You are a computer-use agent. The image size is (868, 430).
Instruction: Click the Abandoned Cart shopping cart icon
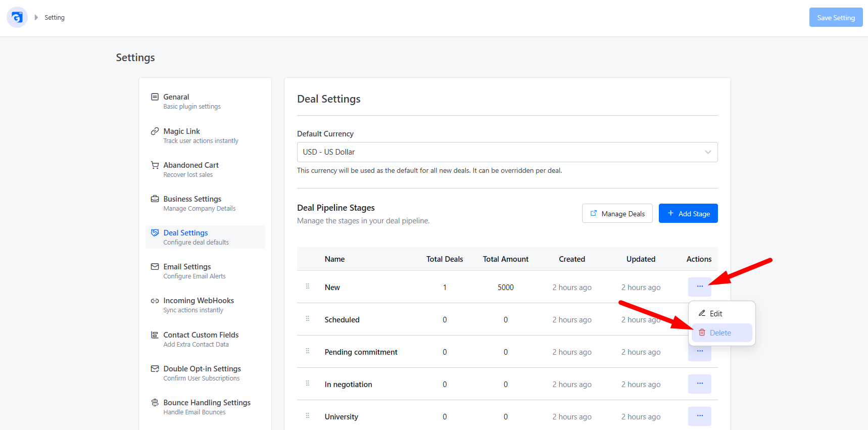pos(155,165)
